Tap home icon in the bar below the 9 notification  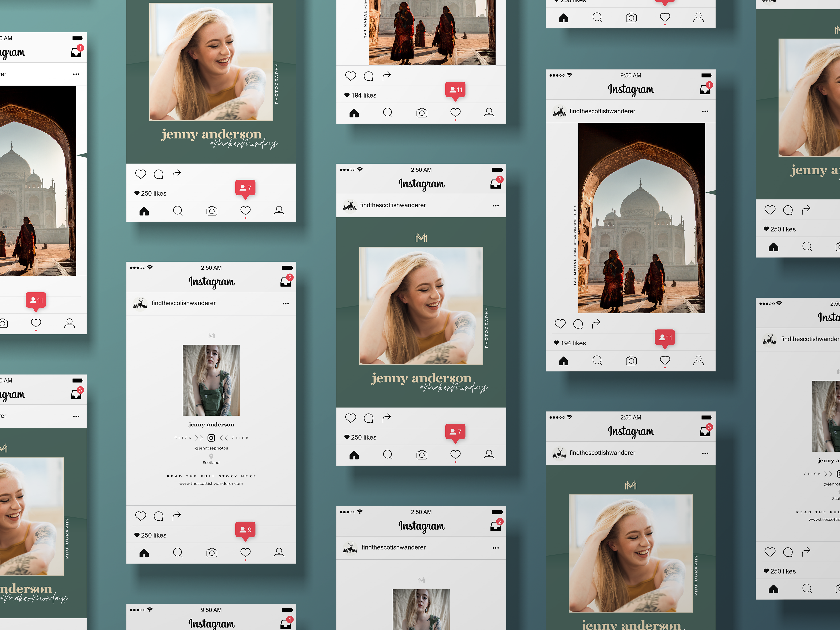click(x=144, y=553)
